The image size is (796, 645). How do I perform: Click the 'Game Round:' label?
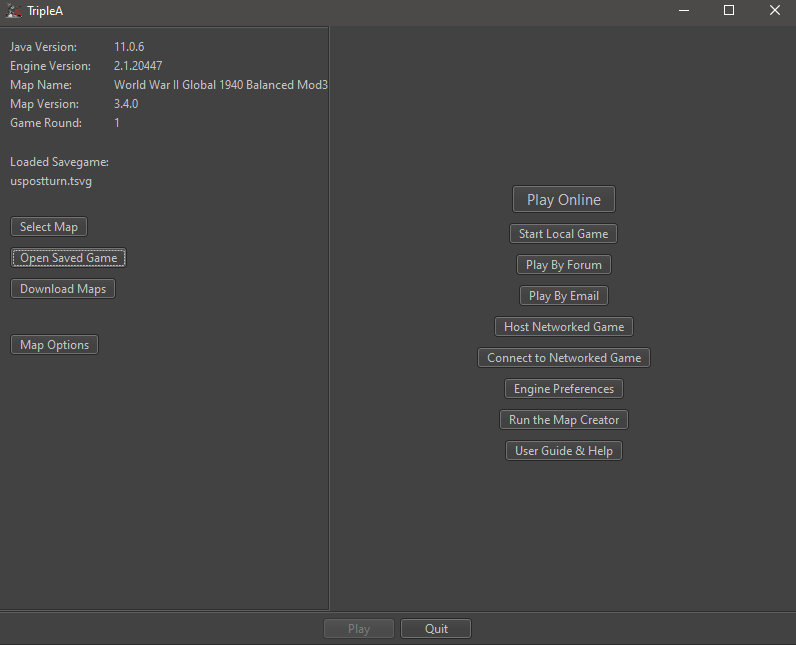coord(46,123)
